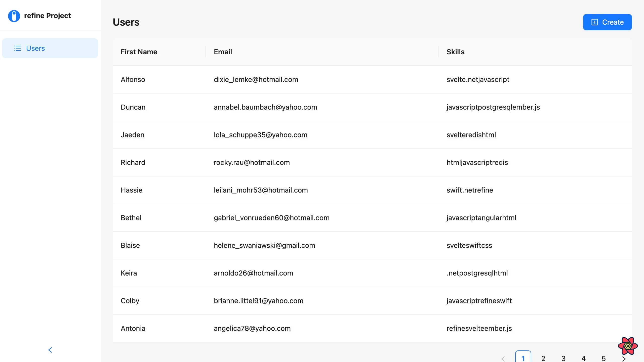The image size is (644, 362).
Task: Go to next page arrow
Action: click(x=624, y=358)
